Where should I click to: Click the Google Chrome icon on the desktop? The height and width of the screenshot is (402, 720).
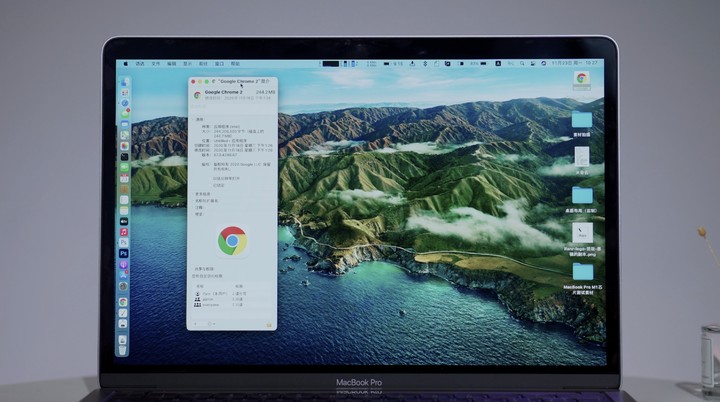pos(581,79)
